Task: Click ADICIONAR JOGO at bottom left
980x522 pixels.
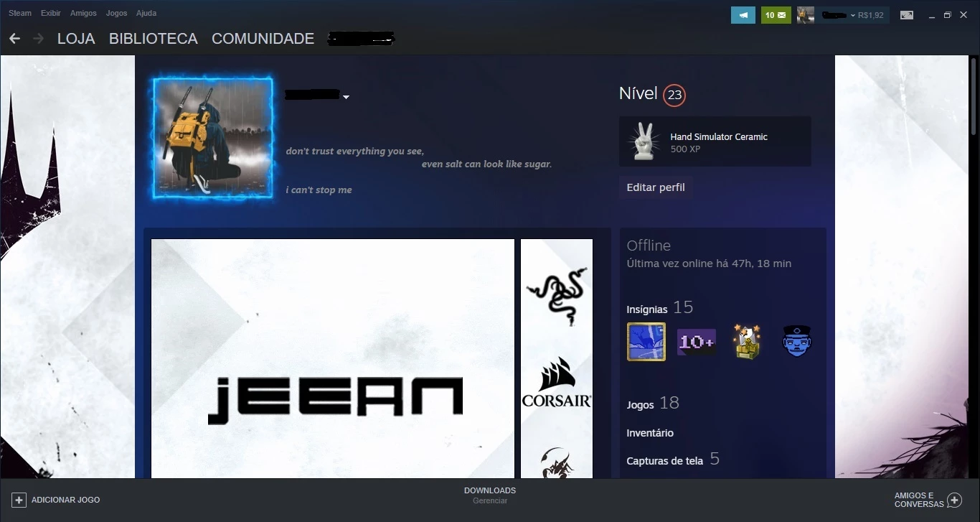Action: click(x=66, y=500)
